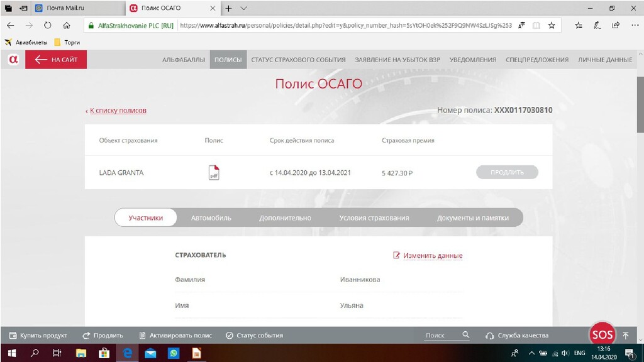Click the add notes pen icon
Screen dimensions: 644x362
pyautogui.click(x=597, y=25)
